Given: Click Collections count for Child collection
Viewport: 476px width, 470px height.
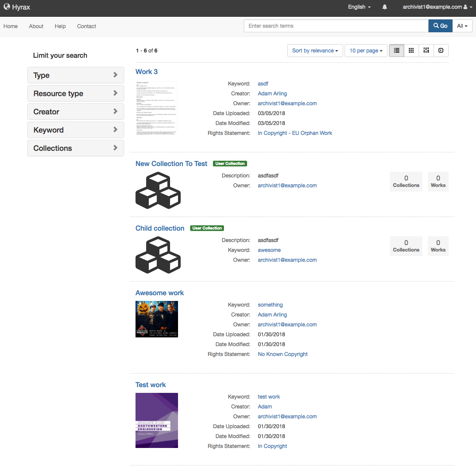Looking at the screenshot, I should tap(406, 246).
